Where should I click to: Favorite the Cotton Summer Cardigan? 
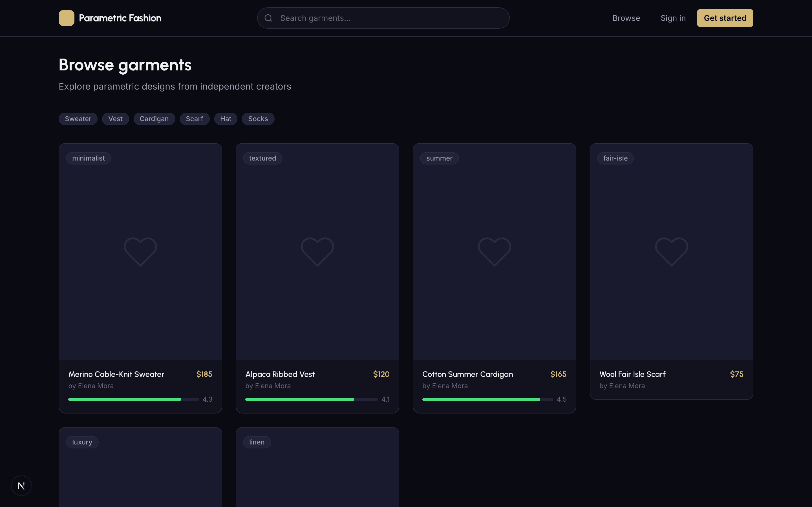click(x=494, y=251)
